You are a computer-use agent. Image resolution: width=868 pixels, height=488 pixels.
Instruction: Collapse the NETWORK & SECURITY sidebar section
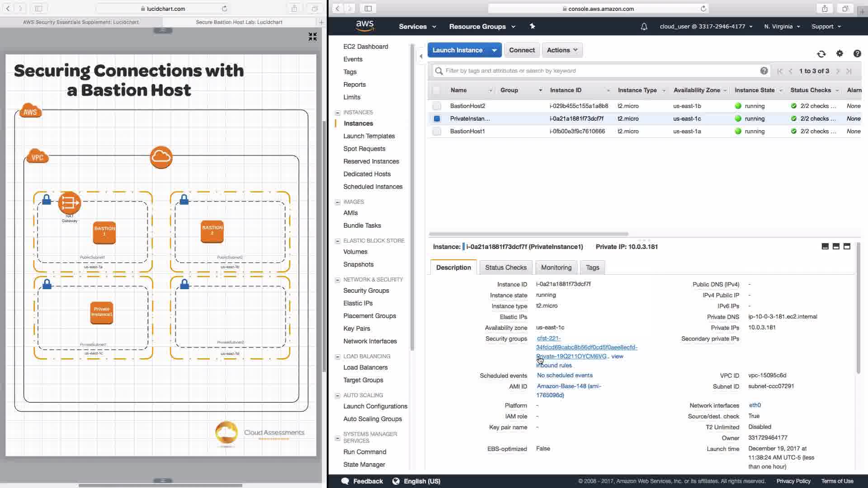coord(337,280)
